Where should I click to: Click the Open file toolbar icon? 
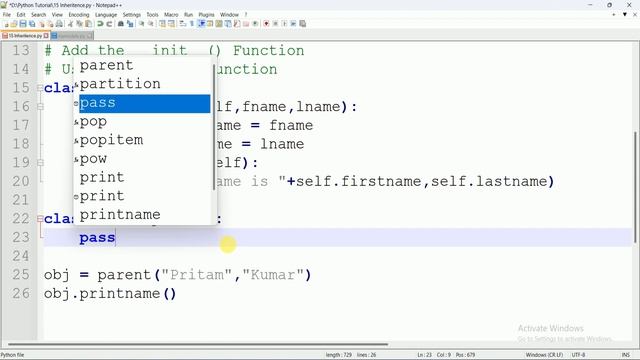[13, 24]
